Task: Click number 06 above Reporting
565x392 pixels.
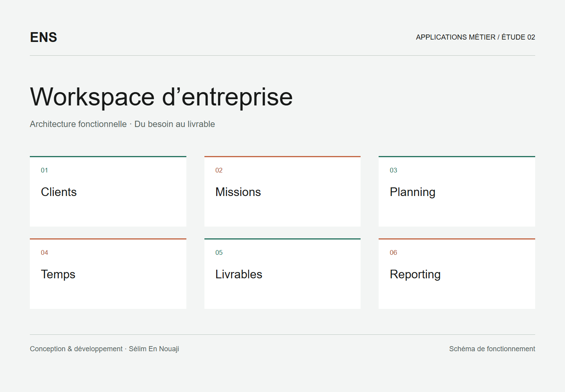Action: tap(394, 252)
